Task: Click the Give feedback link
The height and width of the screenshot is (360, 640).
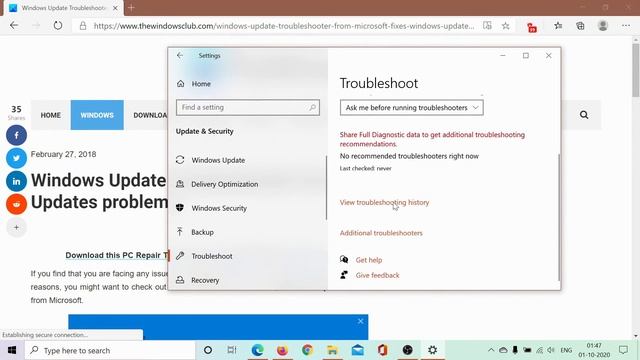Action: click(377, 276)
